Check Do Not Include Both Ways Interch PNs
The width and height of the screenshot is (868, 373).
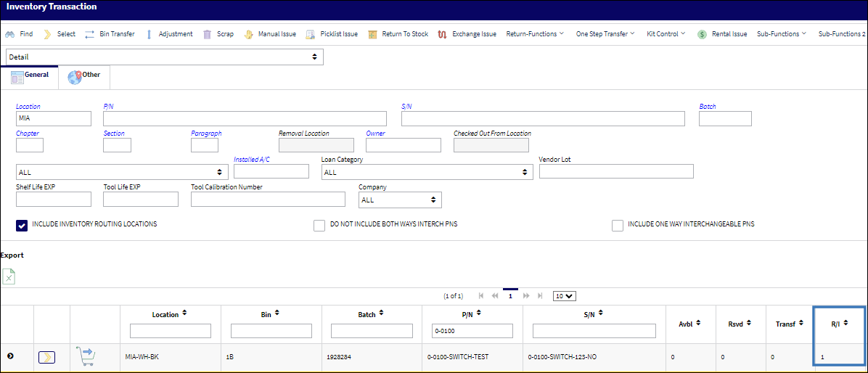(x=319, y=225)
